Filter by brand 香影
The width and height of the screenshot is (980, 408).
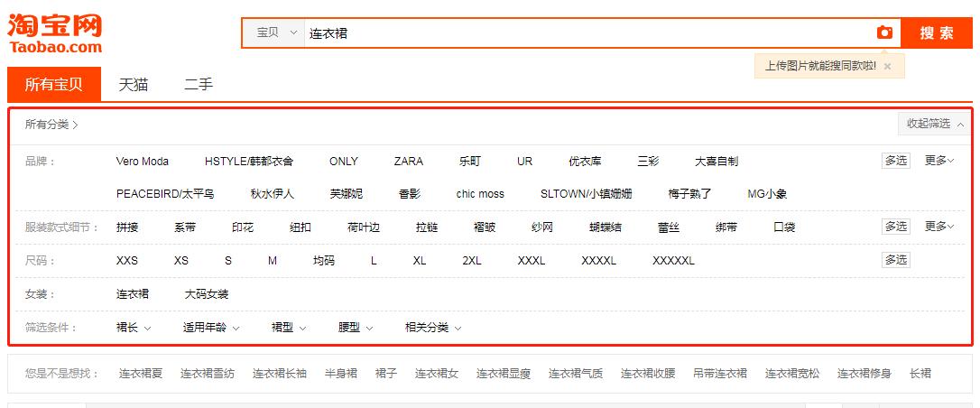[x=410, y=194]
